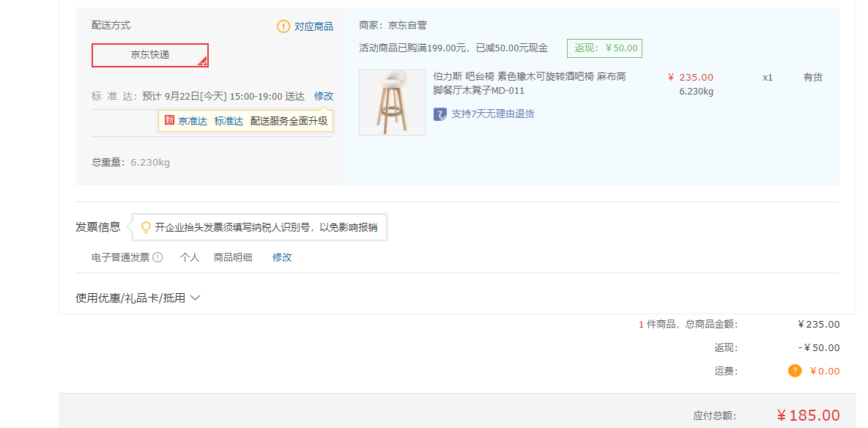Click the 发票信息 heading

click(98, 227)
